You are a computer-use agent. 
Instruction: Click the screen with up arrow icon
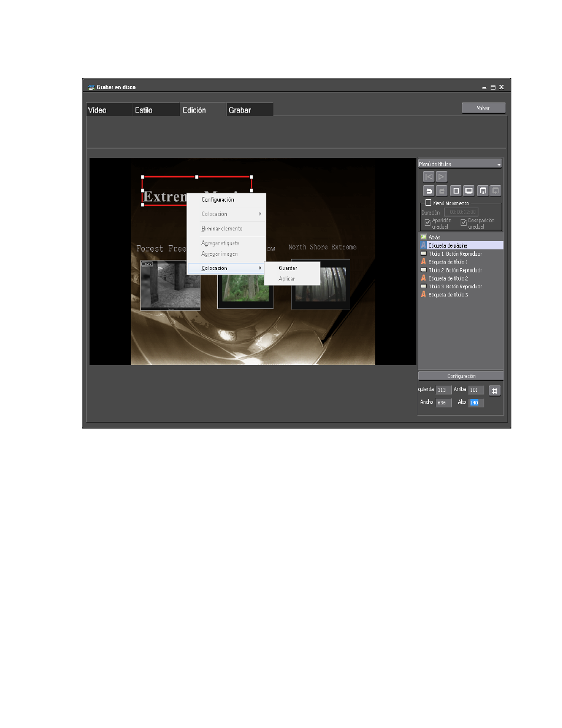[495, 191]
